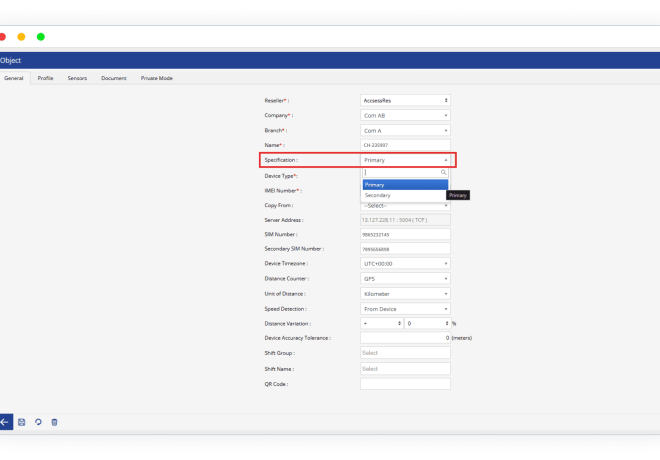Click the SIM Number field
660x460 pixels.
[x=404, y=234]
